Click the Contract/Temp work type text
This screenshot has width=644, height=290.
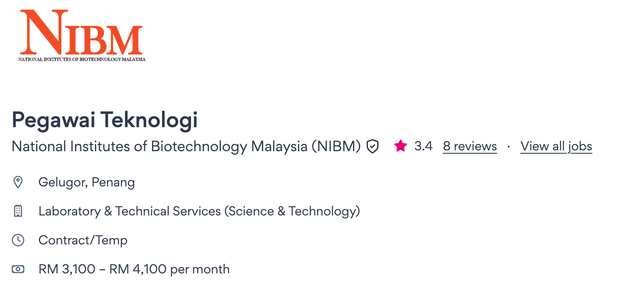tap(83, 240)
